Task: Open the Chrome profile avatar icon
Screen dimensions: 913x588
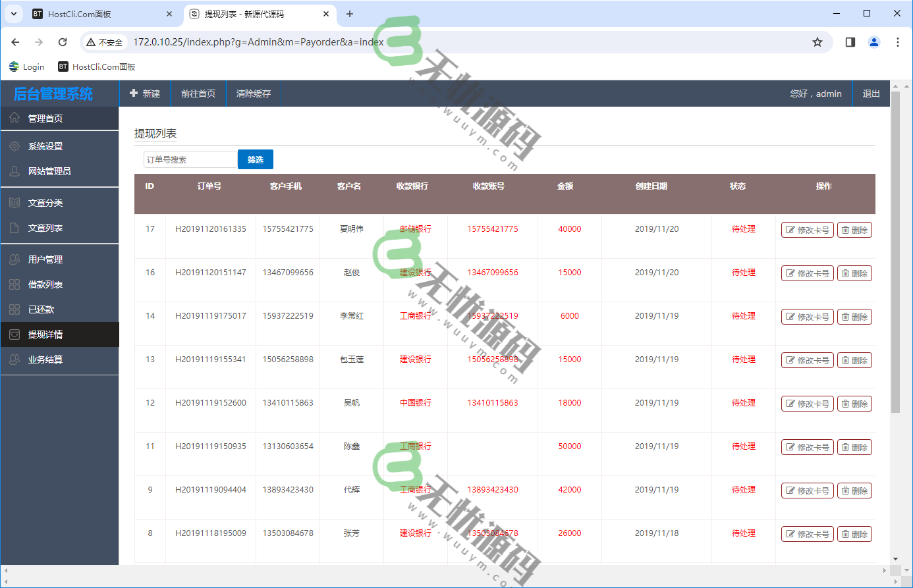Action: point(874,42)
